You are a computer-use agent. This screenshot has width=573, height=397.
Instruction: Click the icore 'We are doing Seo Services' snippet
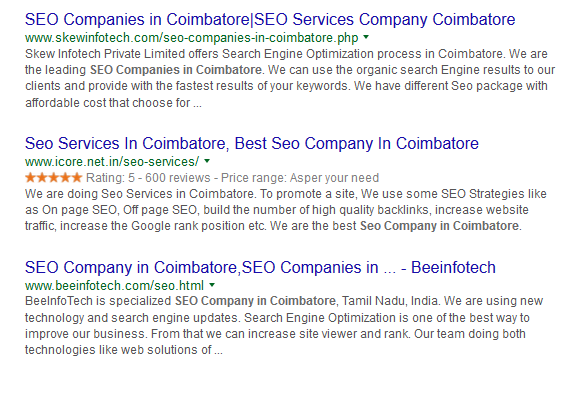(x=286, y=210)
